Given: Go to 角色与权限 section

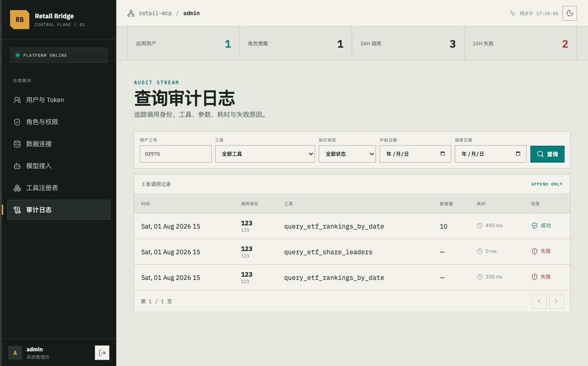Looking at the screenshot, I should point(59,122).
